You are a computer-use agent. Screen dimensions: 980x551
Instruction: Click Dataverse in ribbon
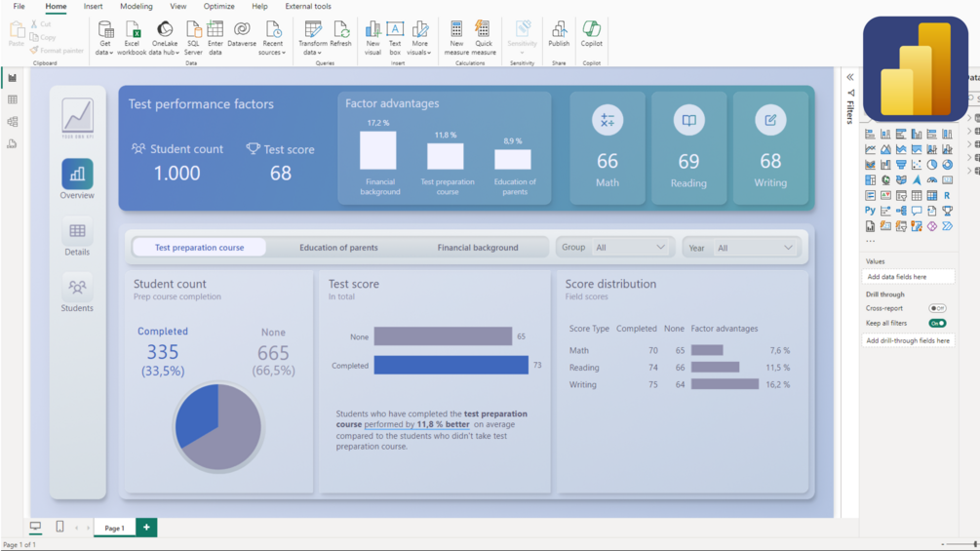[x=242, y=34]
